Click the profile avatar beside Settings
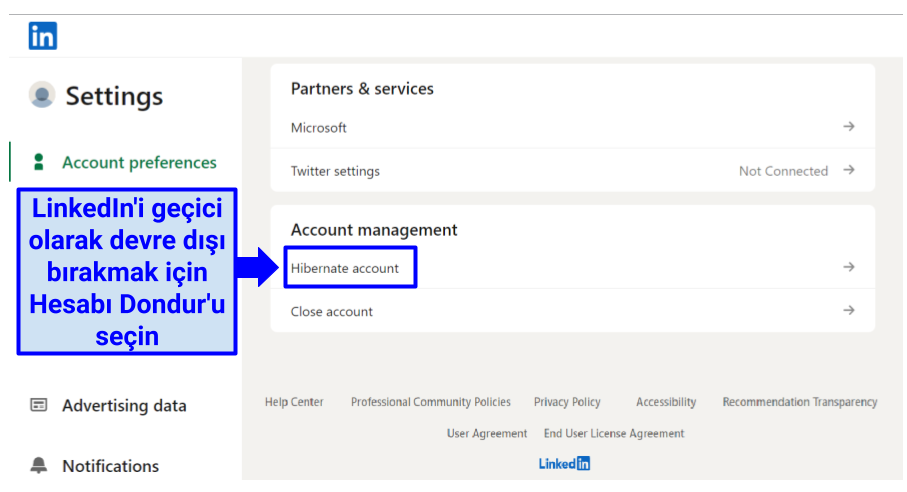The width and height of the screenshot is (907, 492). pos(42,95)
